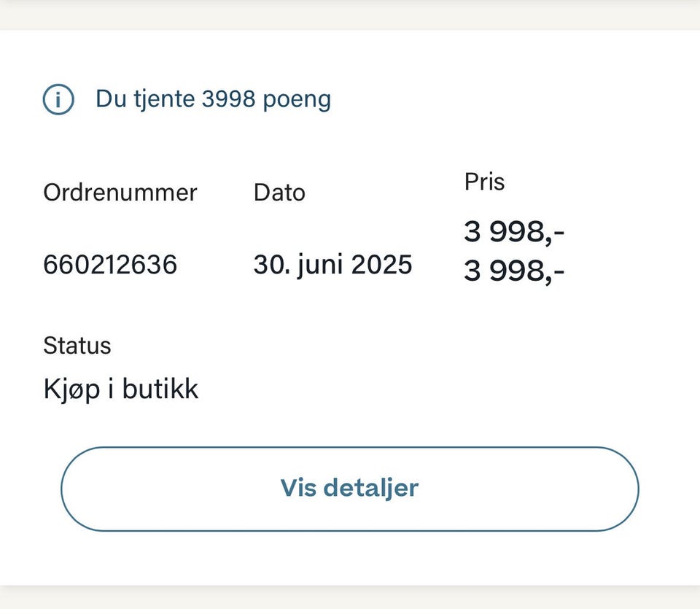The width and height of the screenshot is (700, 609).
Task: Click the info icon beside earned points
Action: pyautogui.click(x=58, y=100)
